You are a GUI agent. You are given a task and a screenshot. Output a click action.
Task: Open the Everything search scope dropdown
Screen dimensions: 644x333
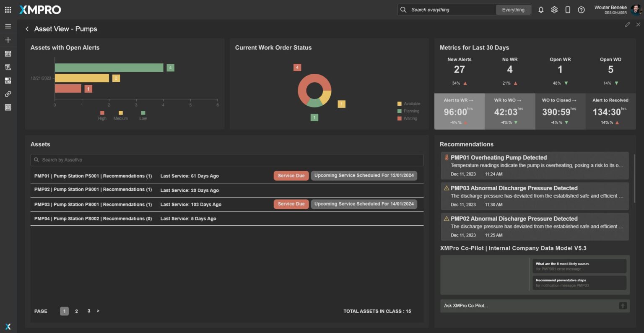pyautogui.click(x=513, y=10)
